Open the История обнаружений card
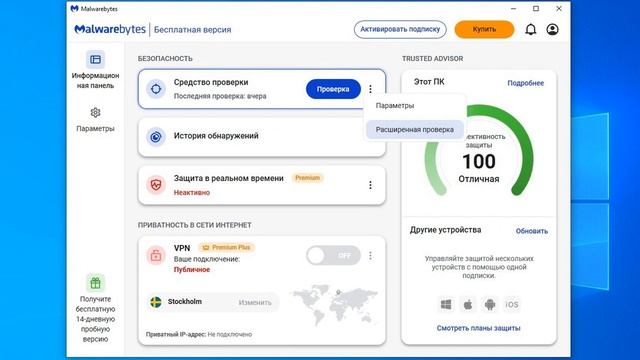 pos(262,137)
